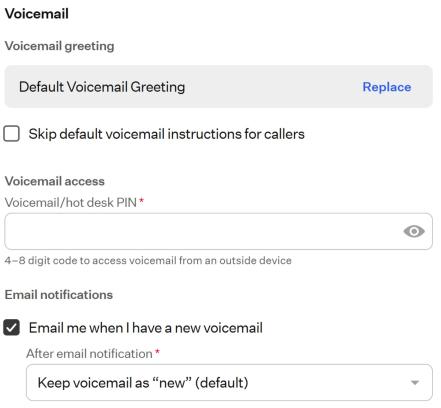This screenshot has width=441, height=408.
Task: Open the After email notification dropdown
Action: (x=229, y=382)
